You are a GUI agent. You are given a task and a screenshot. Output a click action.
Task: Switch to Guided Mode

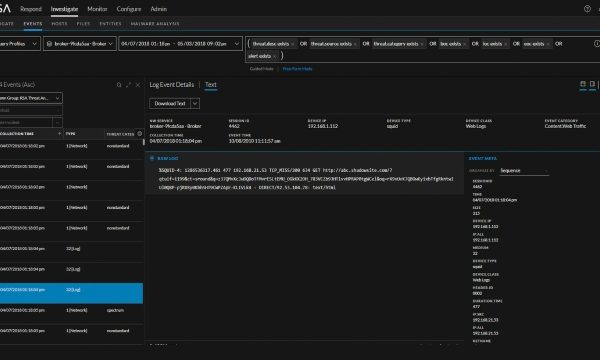pos(261,69)
